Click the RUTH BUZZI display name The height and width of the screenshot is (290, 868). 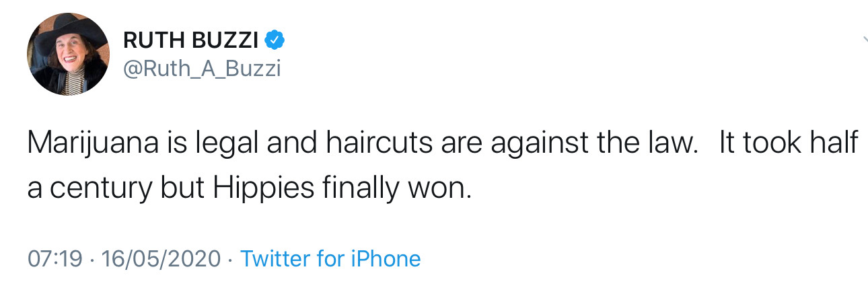(190, 41)
